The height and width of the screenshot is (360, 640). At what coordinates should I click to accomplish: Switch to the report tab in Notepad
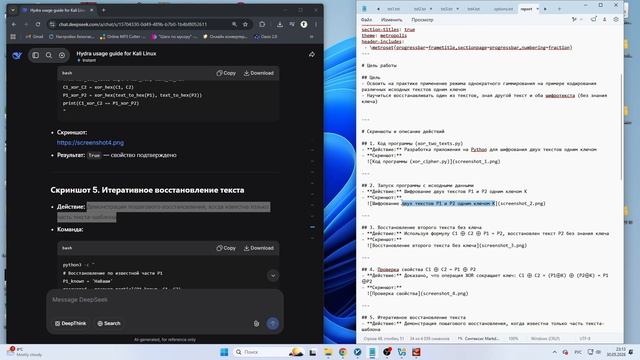point(526,9)
